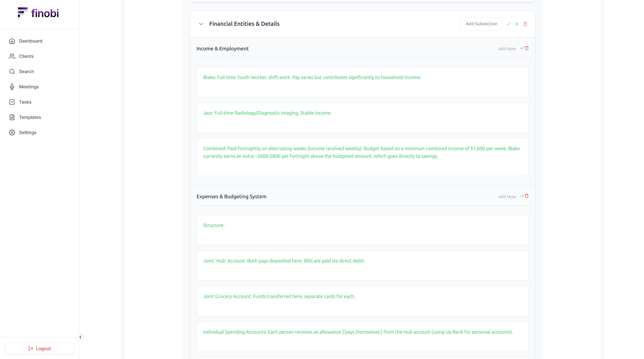Click the Expenses & Budgeting System heading
The width and height of the screenshot is (644, 359).
(231, 196)
